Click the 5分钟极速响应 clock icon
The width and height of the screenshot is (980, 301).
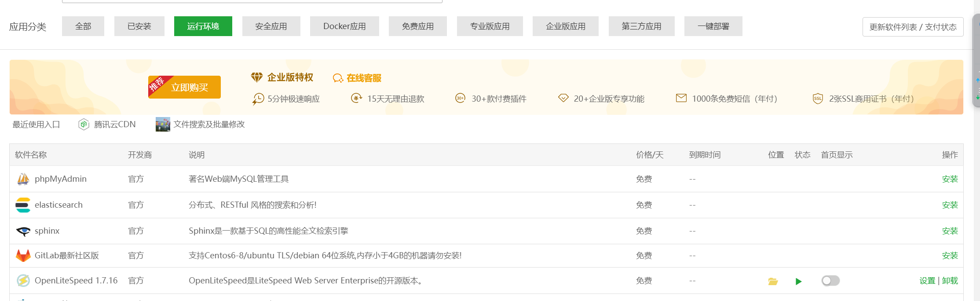258,99
